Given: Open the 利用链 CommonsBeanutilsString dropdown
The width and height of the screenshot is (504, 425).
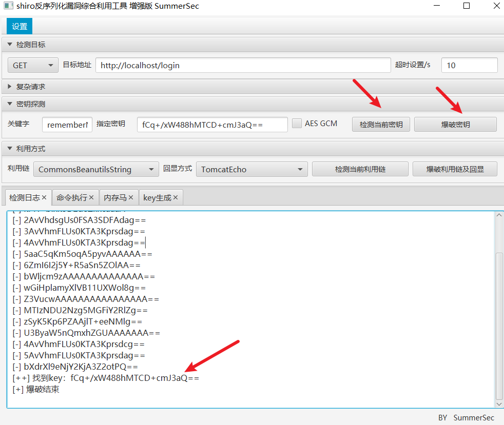Looking at the screenshot, I should 96,169.
